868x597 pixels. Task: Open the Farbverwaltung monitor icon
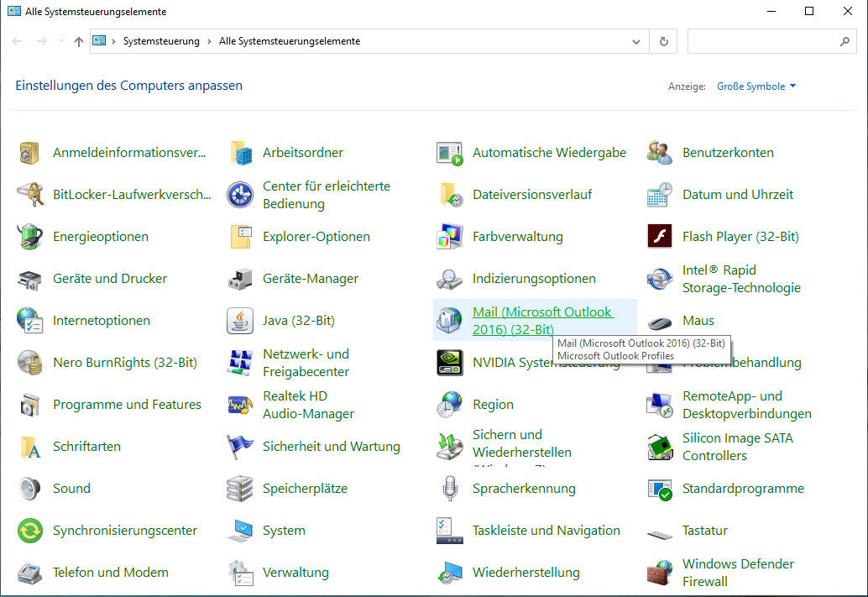[x=449, y=237]
